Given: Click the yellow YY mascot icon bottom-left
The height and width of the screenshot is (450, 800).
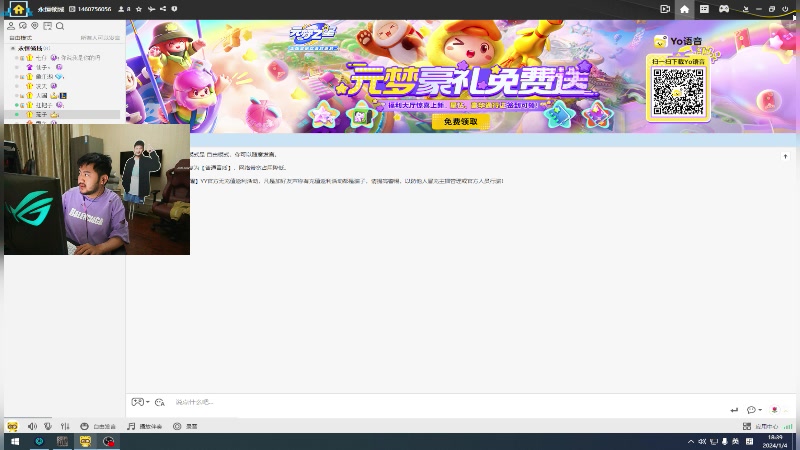Looking at the screenshot, I should click(x=12, y=426).
